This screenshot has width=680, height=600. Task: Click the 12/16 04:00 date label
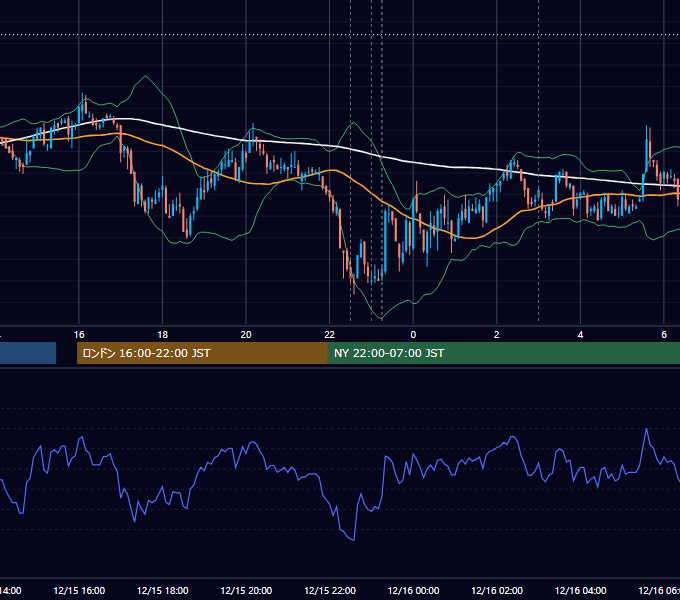(x=580, y=590)
